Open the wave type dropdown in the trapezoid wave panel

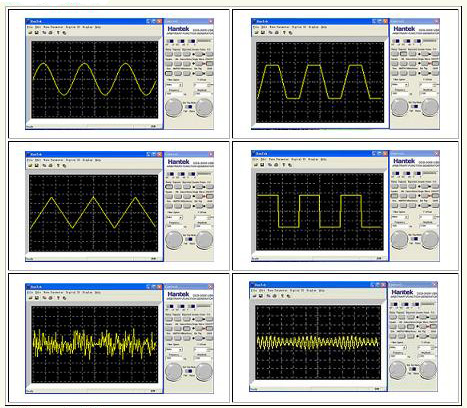400,84
